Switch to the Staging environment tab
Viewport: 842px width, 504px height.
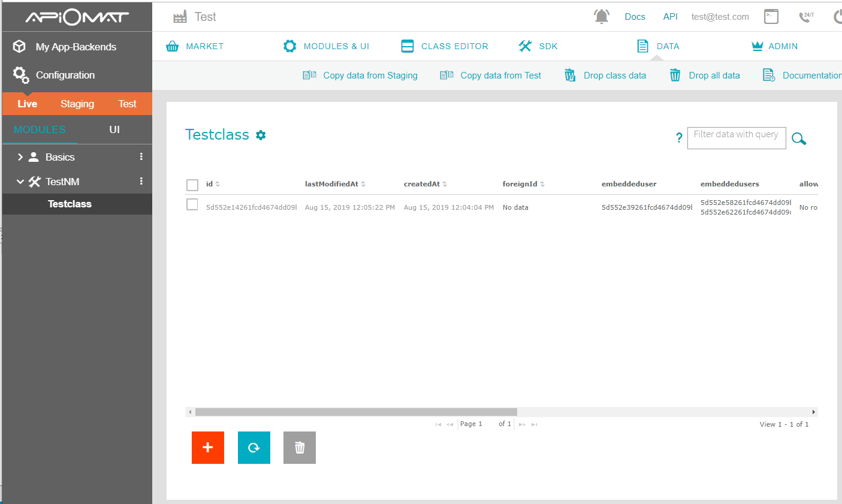click(77, 104)
